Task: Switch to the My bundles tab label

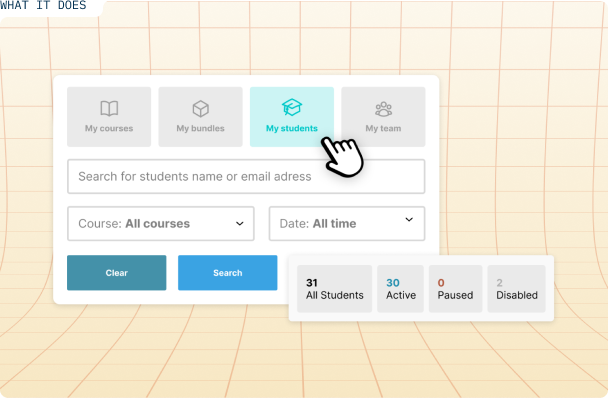Action: pyautogui.click(x=200, y=128)
